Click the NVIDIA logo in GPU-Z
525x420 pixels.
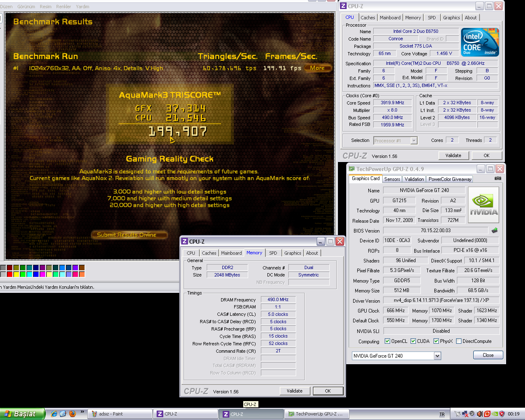[x=484, y=205]
